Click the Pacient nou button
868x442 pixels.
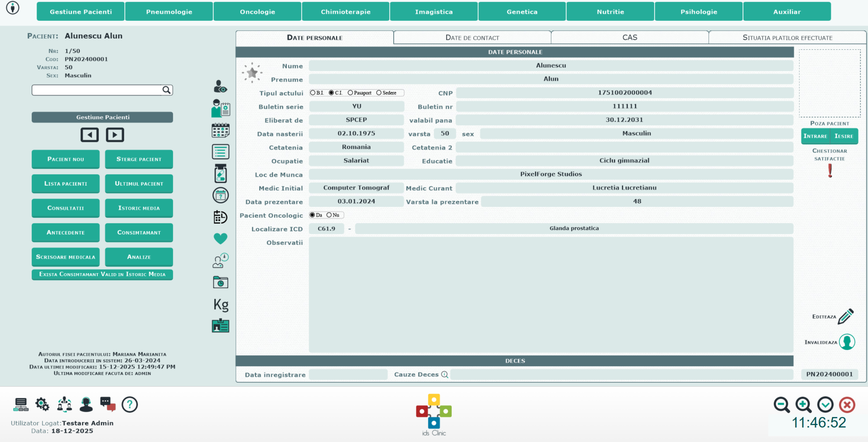coord(66,159)
